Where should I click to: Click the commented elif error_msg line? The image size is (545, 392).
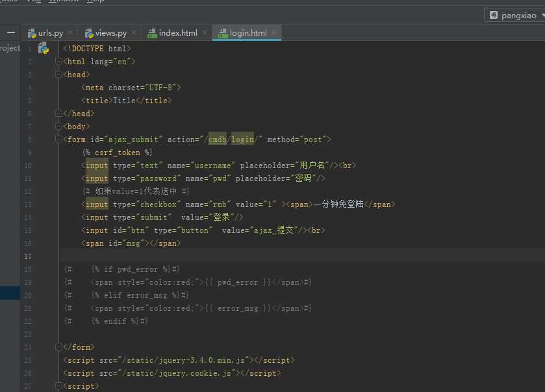(127, 295)
